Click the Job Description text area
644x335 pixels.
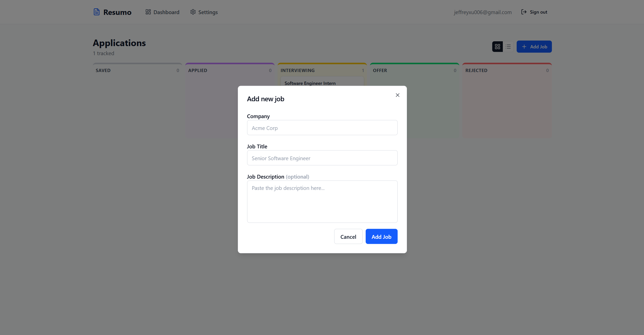pyautogui.click(x=322, y=202)
